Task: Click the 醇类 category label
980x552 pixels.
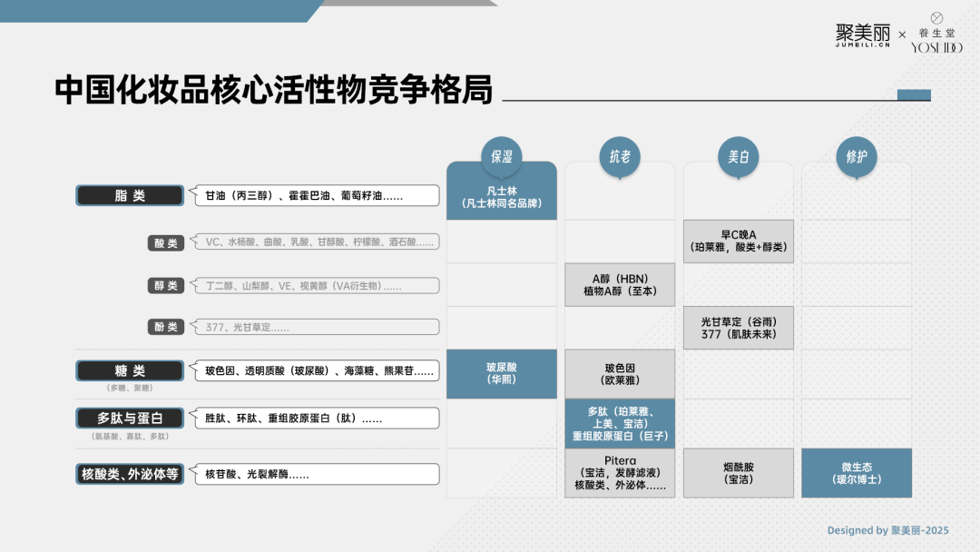Action: point(166,286)
